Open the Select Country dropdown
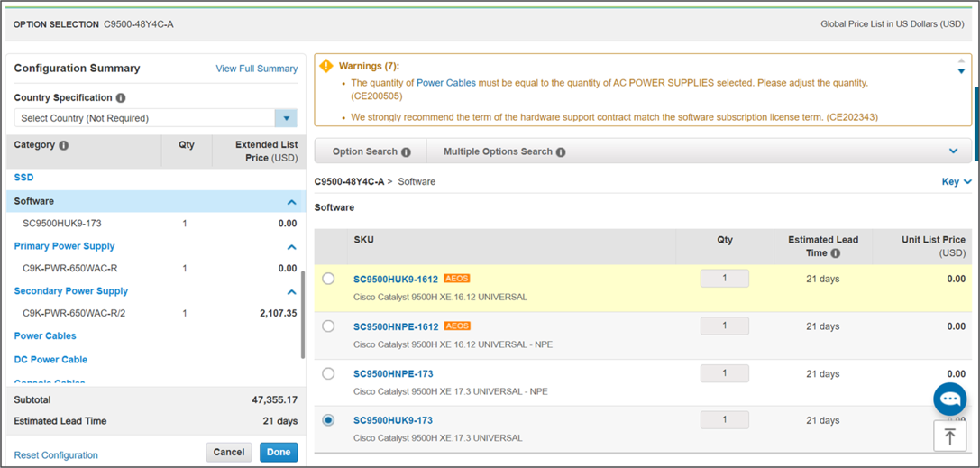This screenshot has width=980, height=468. pyautogui.click(x=287, y=118)
